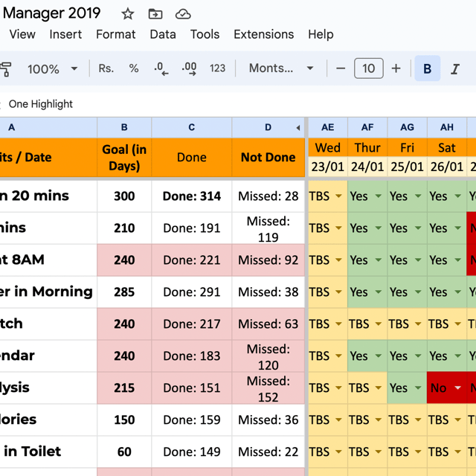Open TBS dropdown for 25/01 in lories row
Screen dimensions: 476x476
coord(418,419)
